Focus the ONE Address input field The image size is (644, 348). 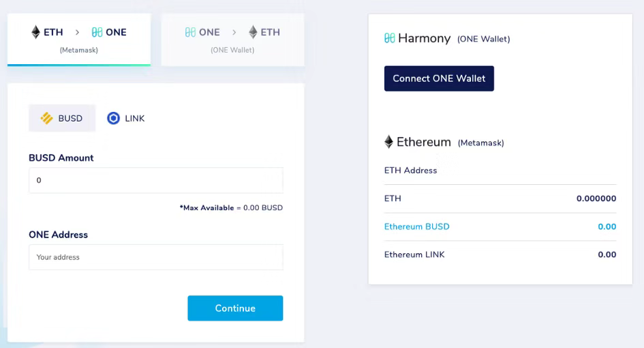coord(156,257)
